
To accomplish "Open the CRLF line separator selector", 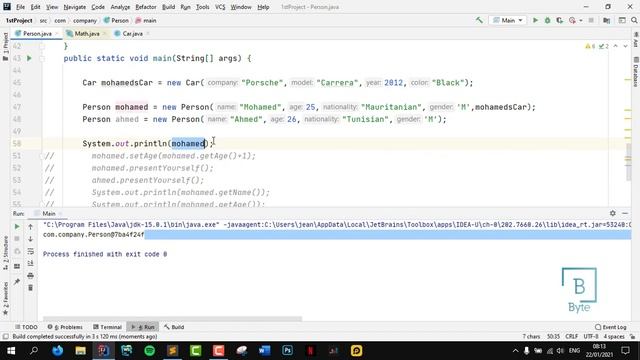I will pos(571,336).
